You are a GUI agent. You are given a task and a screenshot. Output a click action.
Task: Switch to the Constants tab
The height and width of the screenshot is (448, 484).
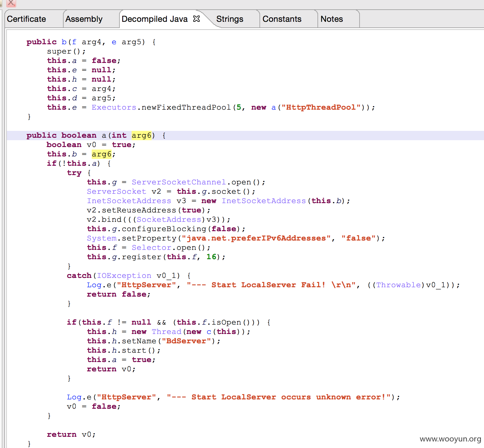point(282,19)
